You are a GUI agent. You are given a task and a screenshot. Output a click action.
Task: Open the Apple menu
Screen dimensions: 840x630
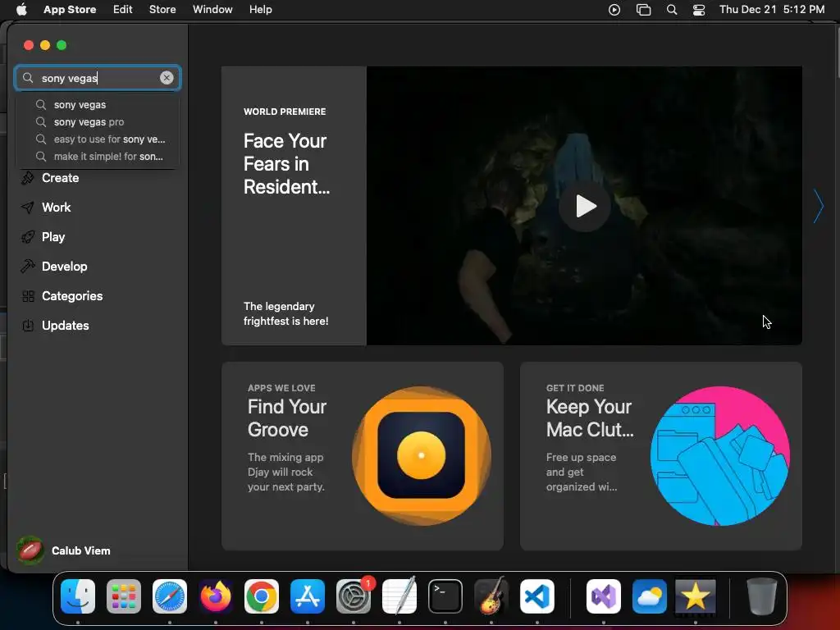point(21,10)
